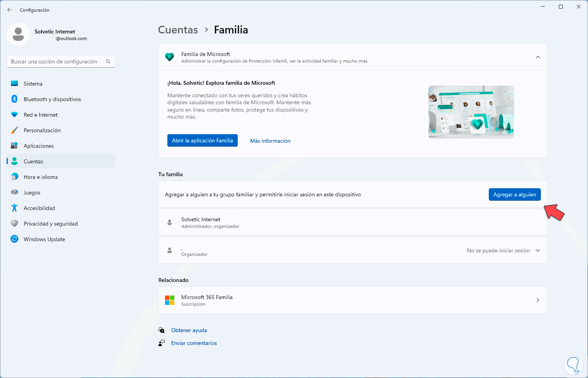Image resolution: width=588 pixels, height=378 pixels.
Task: Go to Bluetooth y dispositivos
Action: [61, 99]
